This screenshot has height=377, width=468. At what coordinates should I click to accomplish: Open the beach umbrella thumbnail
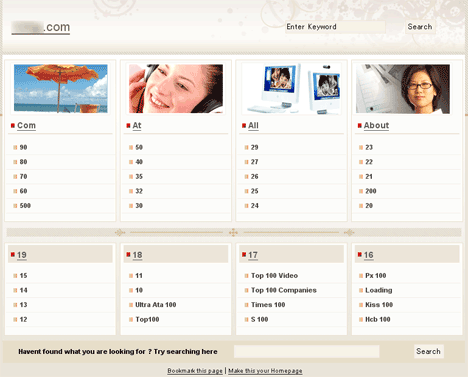pyautogui.click(x=61, y=89)
